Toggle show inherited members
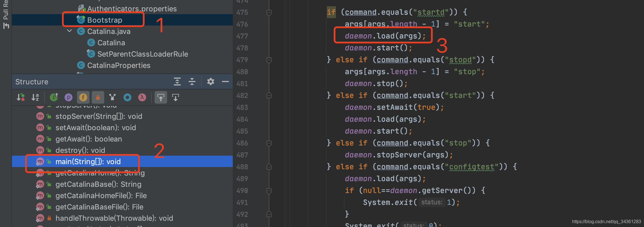This screenshot has width=644, height=227. 54,97
